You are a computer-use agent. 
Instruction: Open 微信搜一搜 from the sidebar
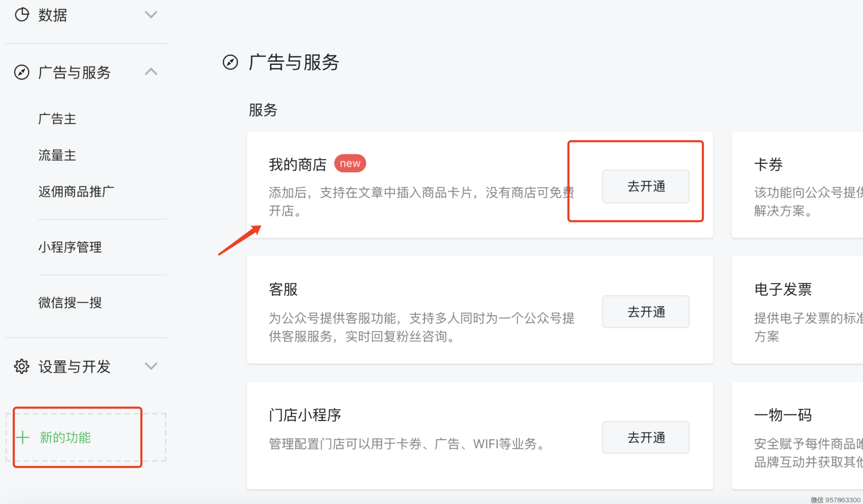[70, 302]
